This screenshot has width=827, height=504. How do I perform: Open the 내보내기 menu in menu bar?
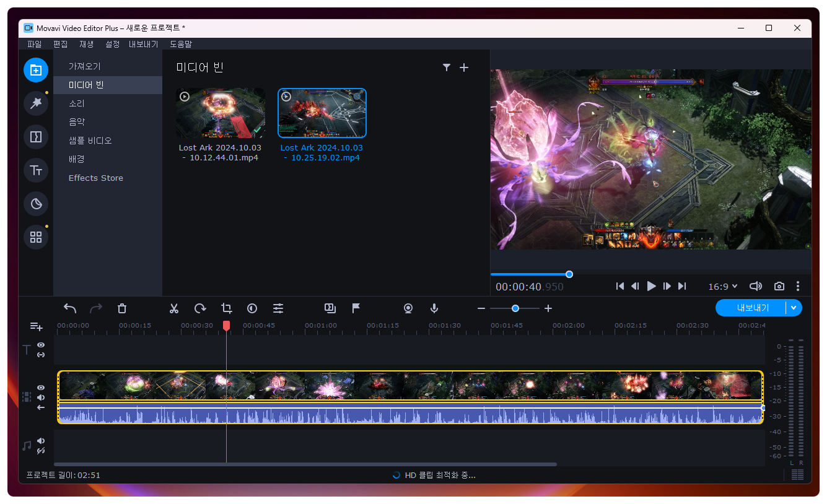[x=143, y=44]
